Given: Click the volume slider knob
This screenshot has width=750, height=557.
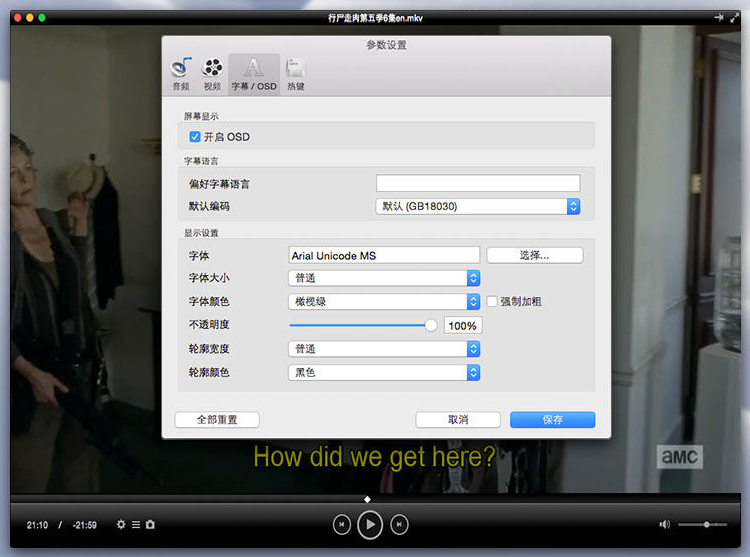Looking at the screenshot, I should coord(706,524).
